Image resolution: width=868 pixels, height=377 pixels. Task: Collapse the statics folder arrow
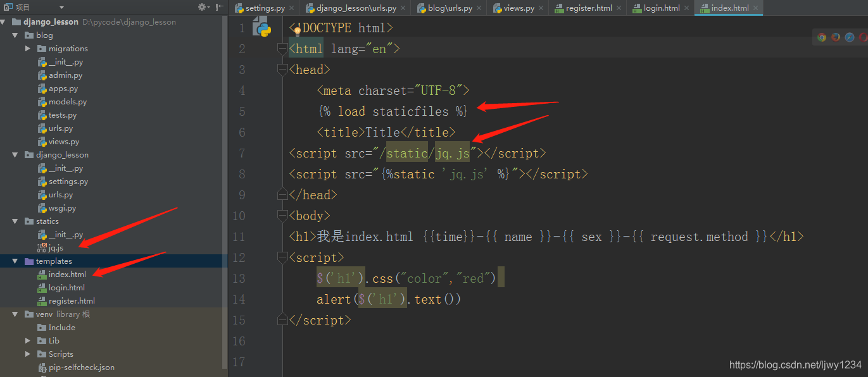[15, 221]
